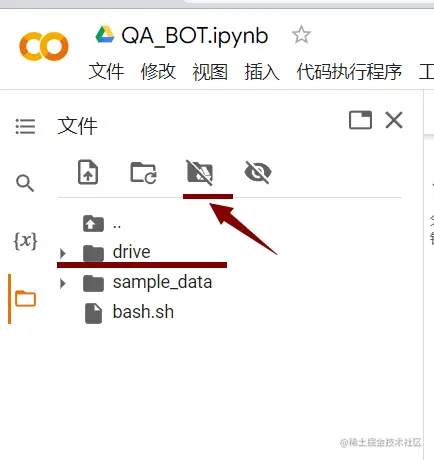
Task: Open the 插入 menu
Action: (262, 71)
